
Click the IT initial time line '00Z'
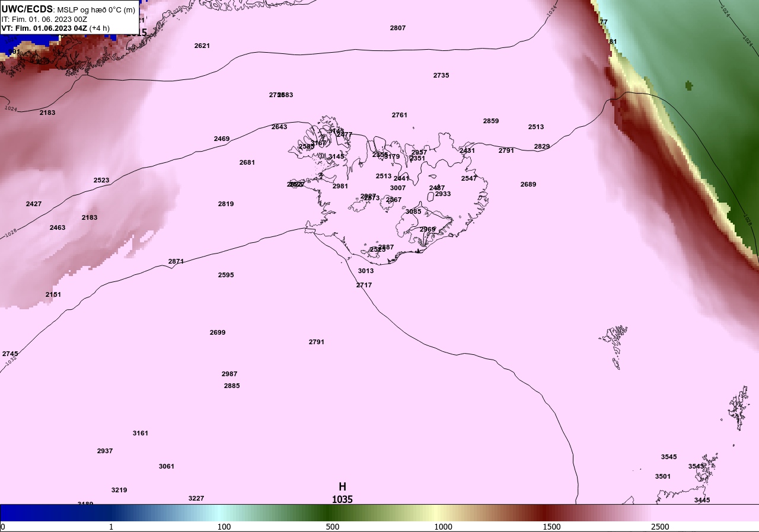click(44, 19)
